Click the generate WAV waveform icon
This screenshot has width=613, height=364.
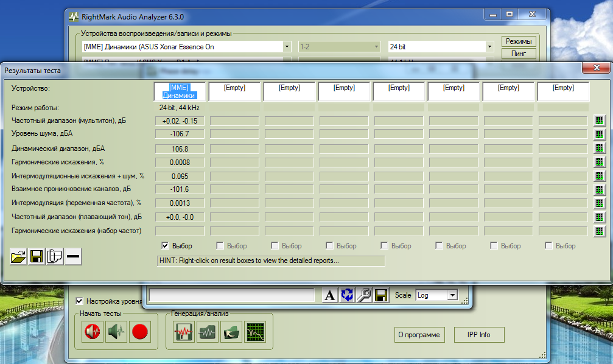click(184, 332)
